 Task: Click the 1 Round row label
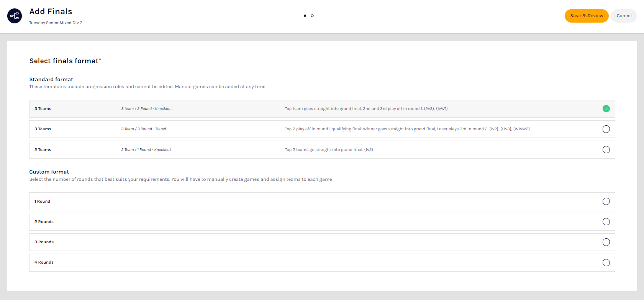[42, 202]
